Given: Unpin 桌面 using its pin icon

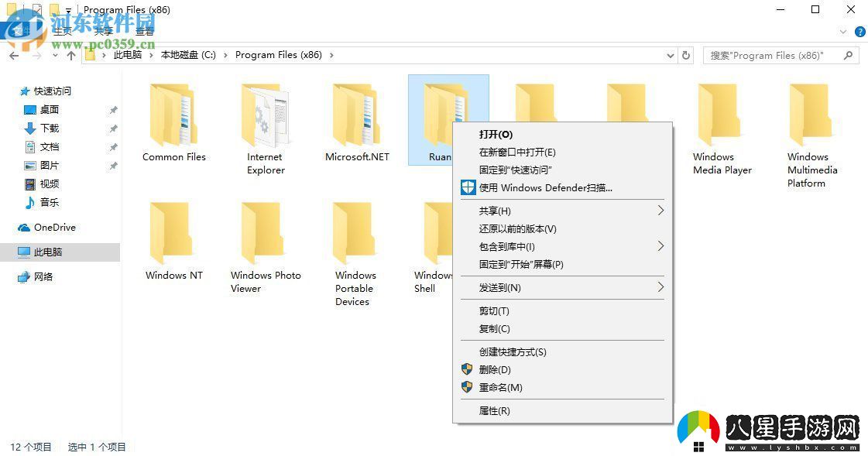Looking at the screenshot, I should pyautogui.click(x=113, y=110).
